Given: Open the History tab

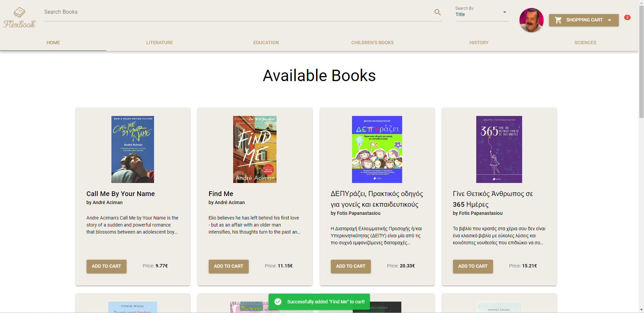Looking at the screenshot, I should coord(479,43).
